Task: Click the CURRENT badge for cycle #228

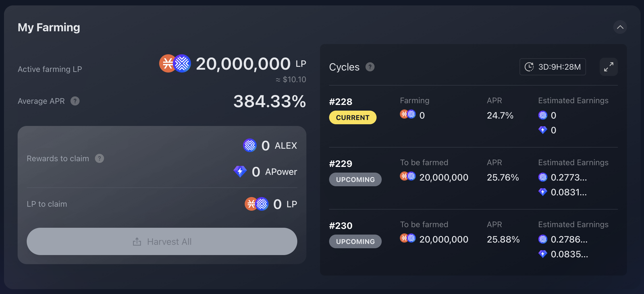Action: 353,117
